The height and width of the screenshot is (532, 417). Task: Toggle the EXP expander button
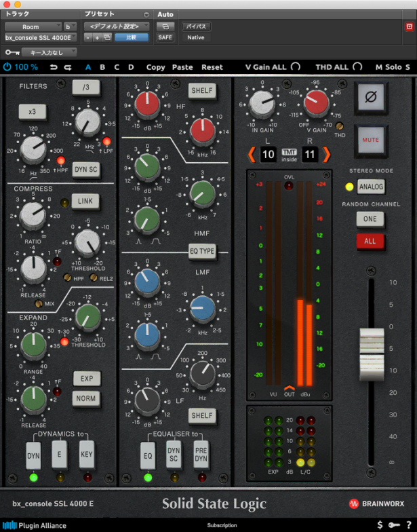pos(87,379)
